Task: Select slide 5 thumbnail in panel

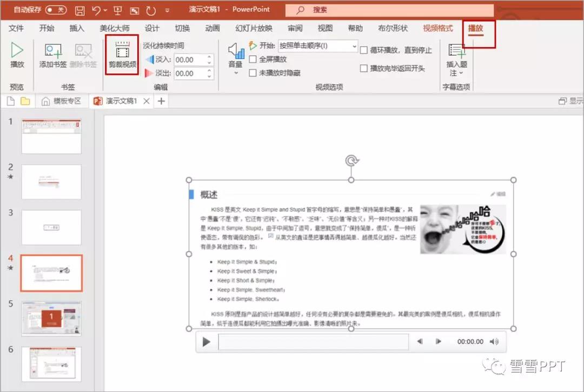Action: point(51,318)
